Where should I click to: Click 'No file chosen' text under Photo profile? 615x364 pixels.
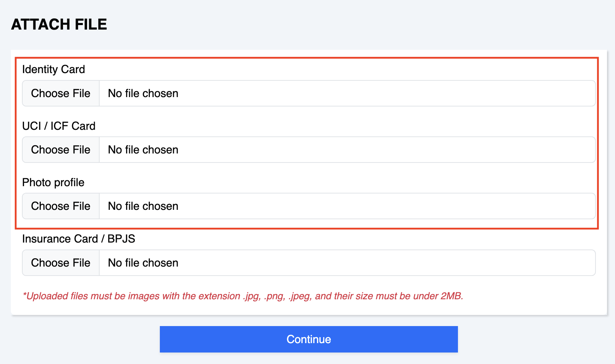tap(143, 206)
